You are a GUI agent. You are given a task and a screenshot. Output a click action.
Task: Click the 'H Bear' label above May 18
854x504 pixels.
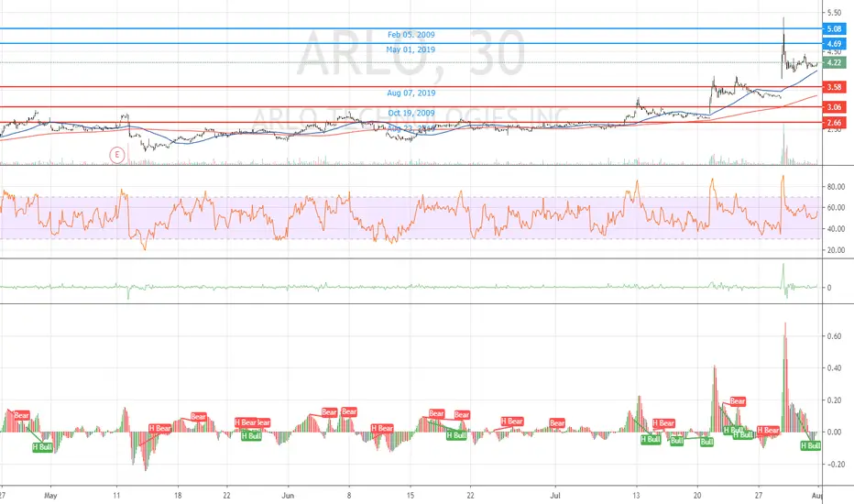click(x=159, y=428)
